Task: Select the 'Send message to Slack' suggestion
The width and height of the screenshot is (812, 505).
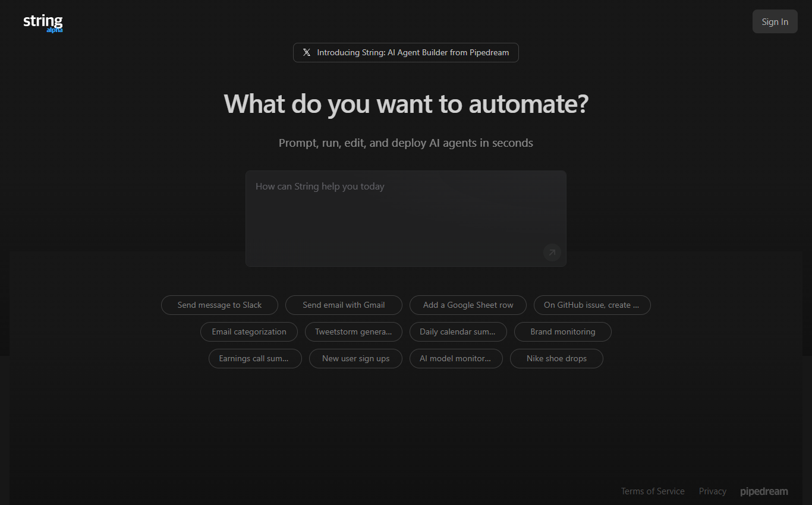Action: pos(220,305)
